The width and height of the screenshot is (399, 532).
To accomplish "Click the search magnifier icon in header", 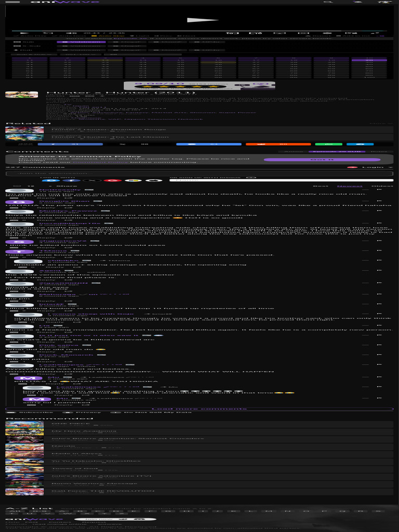I will (328, 2).
